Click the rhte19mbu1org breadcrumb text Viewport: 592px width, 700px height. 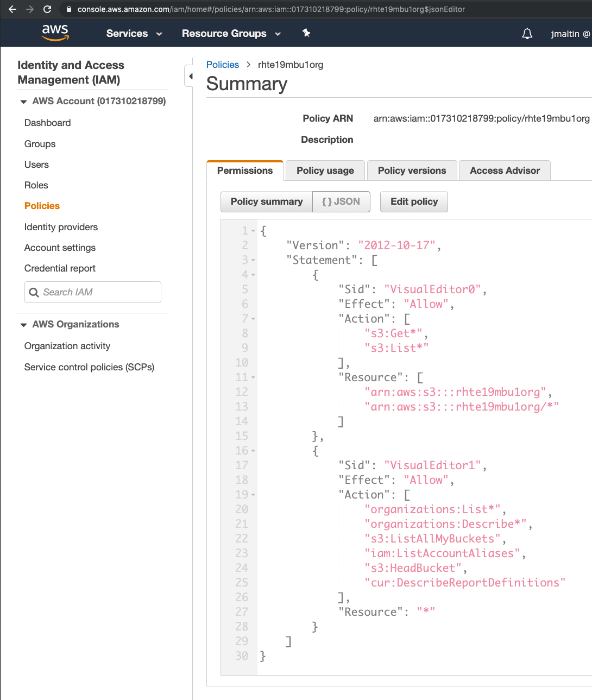point(291,65)
